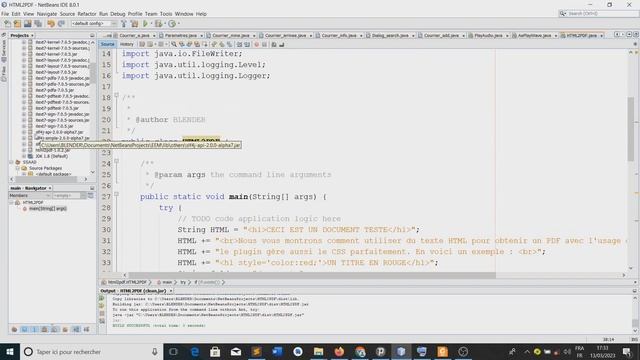Click the Last Edit icon in editor toolbar
This screenshot has width=640, height=360.
pyautogui.click(x=142, y=44)
